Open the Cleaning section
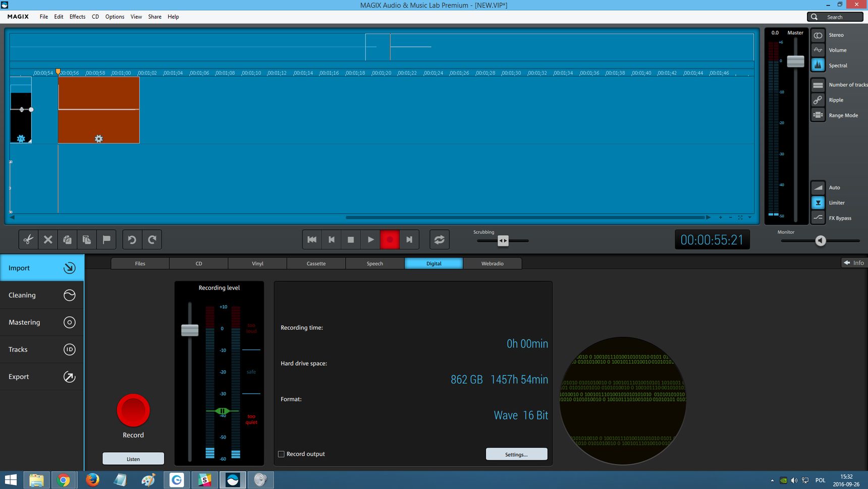Viewport: 868px width, 489px height. 42,295
